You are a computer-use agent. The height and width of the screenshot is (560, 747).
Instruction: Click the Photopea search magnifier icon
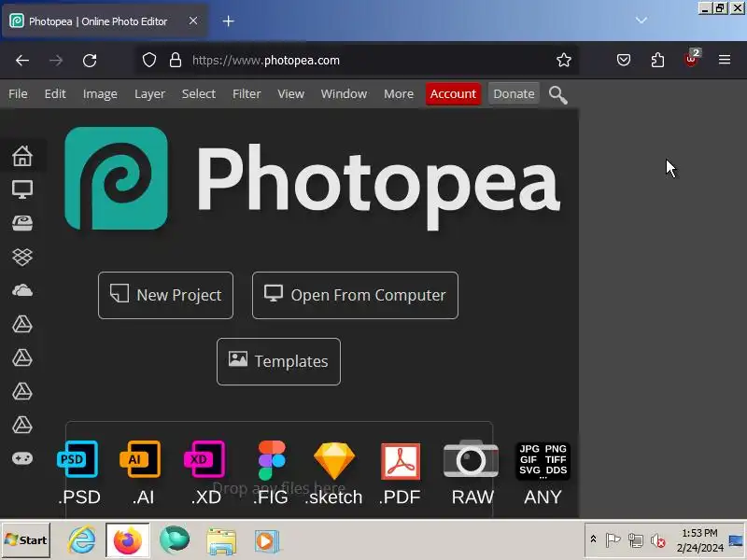[x=557, y=95]
